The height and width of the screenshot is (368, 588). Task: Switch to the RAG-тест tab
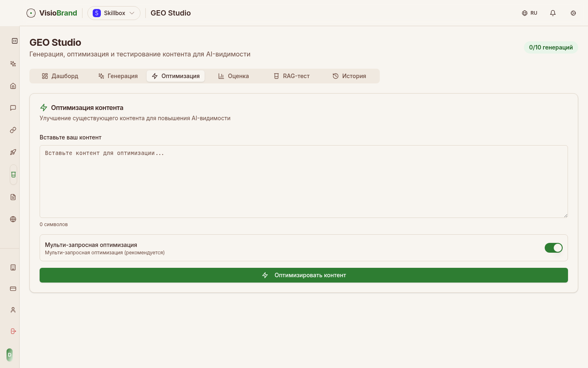coord(292,76)
